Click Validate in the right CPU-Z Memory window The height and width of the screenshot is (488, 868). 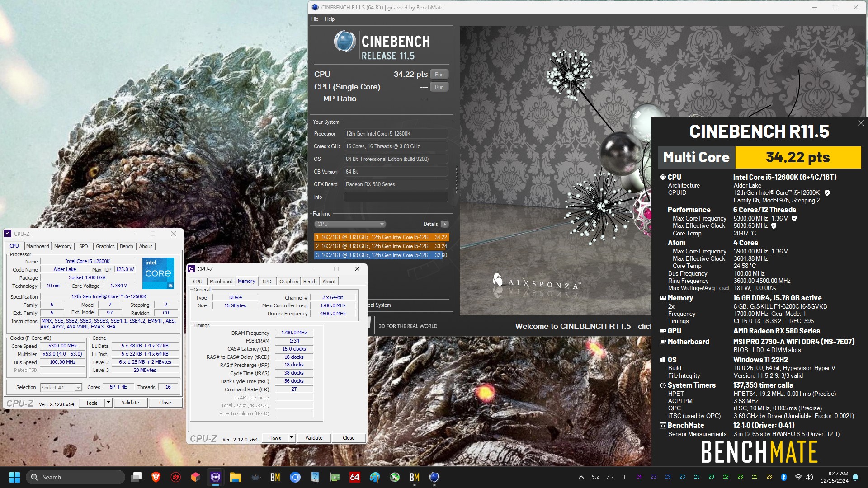[x=314, y=438]
